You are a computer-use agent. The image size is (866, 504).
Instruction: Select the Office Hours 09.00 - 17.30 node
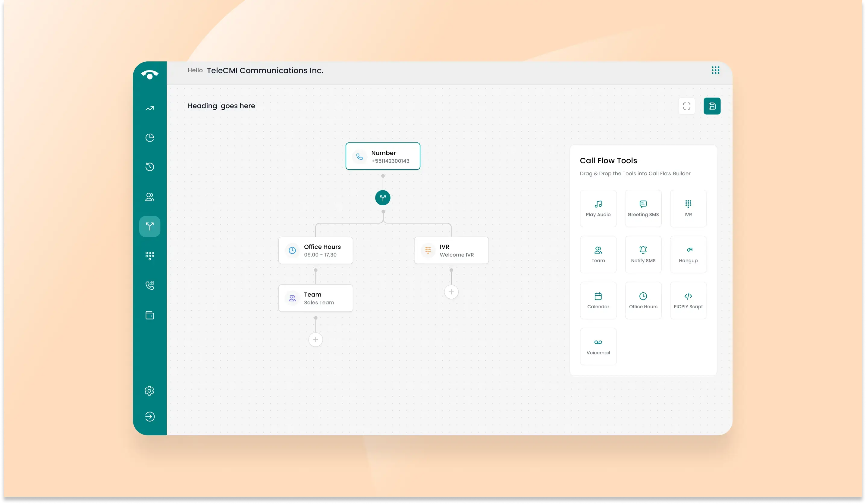pyautogui.click(x=315, y=250)
